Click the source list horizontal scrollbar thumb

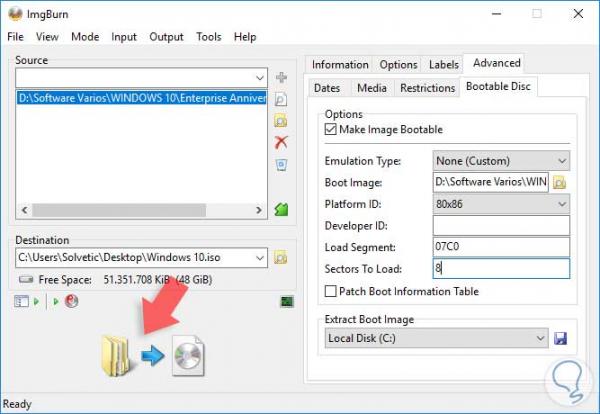119,210
